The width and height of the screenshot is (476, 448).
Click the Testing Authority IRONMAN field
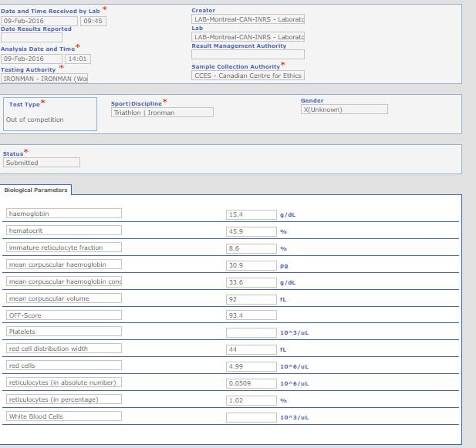tap(44, 79)
